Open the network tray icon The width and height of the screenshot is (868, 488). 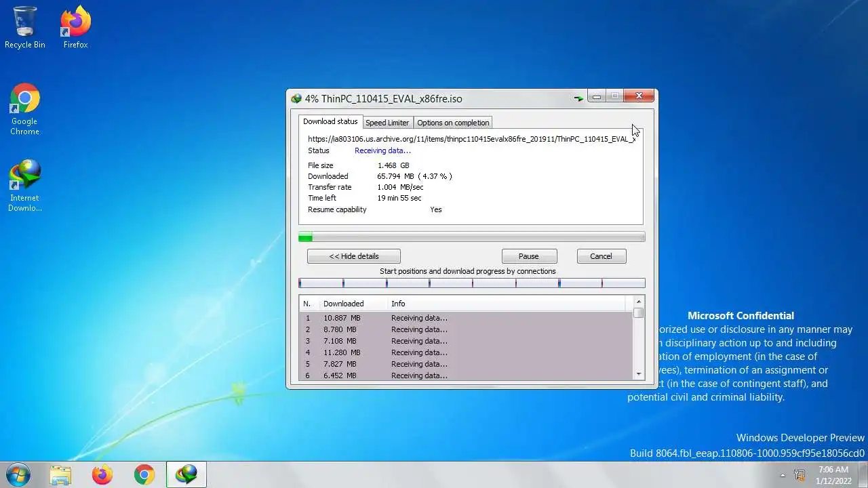pos(800,475)
